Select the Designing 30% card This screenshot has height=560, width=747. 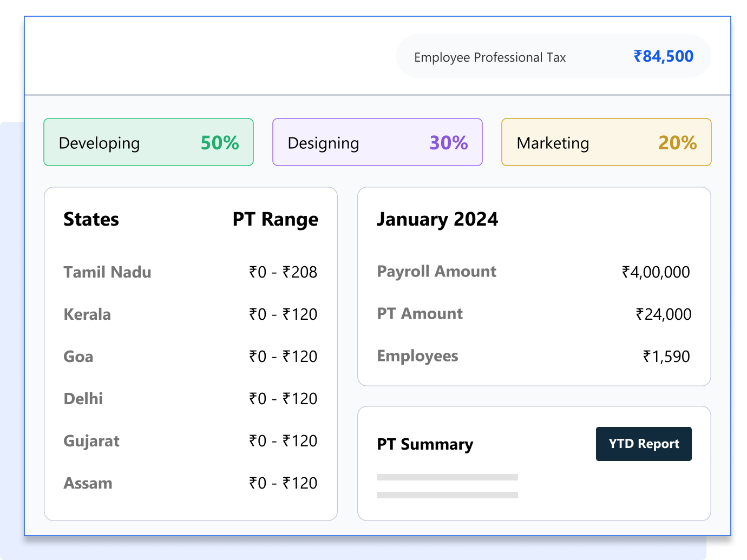(377, 142)
